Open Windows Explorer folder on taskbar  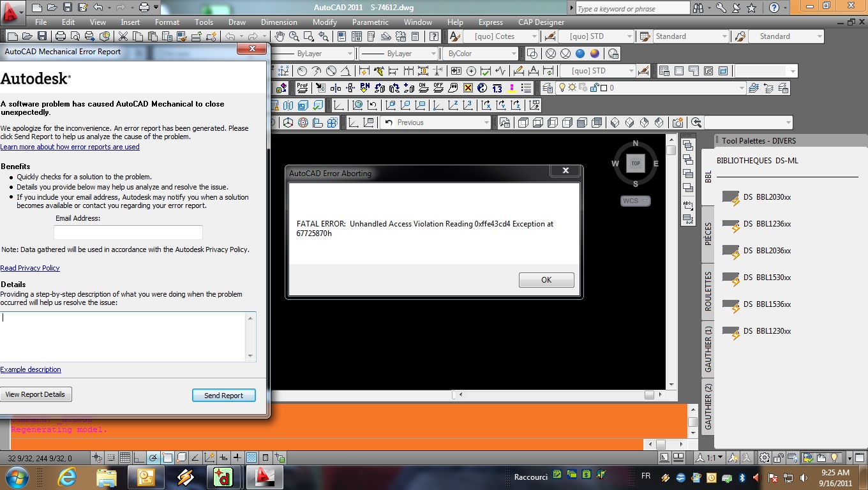click(107, 477)
